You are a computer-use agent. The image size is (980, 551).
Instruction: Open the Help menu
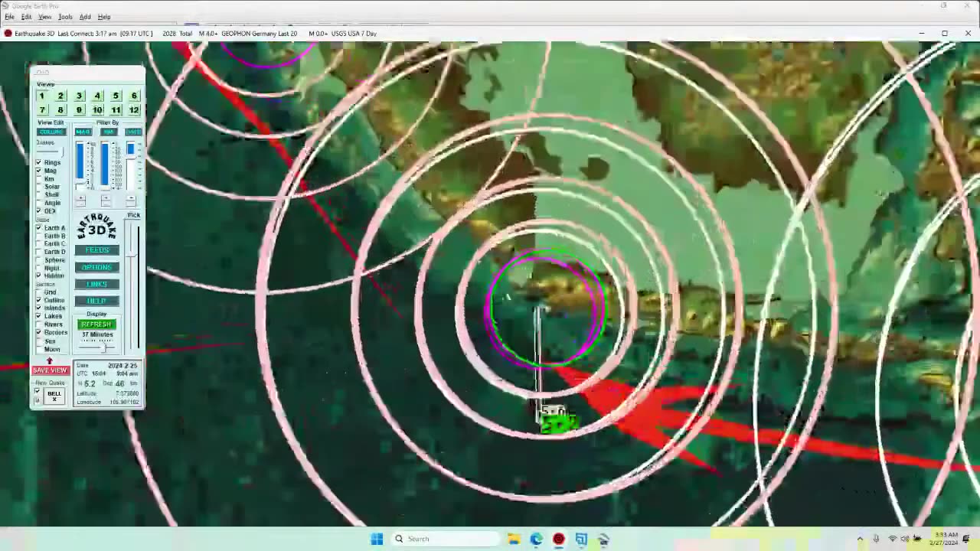(x=104, y=17)
